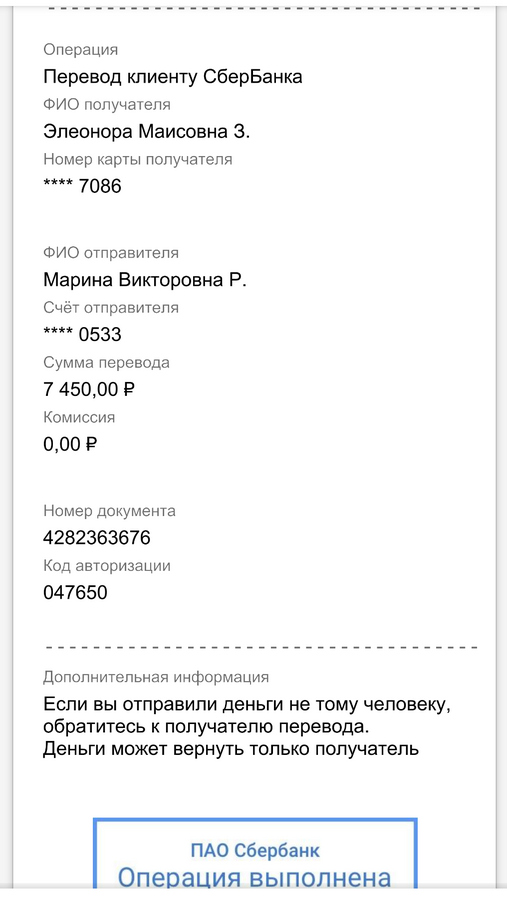The width and height of the screenshot is (507, 900).
Task: Click the 'ФИО отправителя' label
Action: coord(111,253)
